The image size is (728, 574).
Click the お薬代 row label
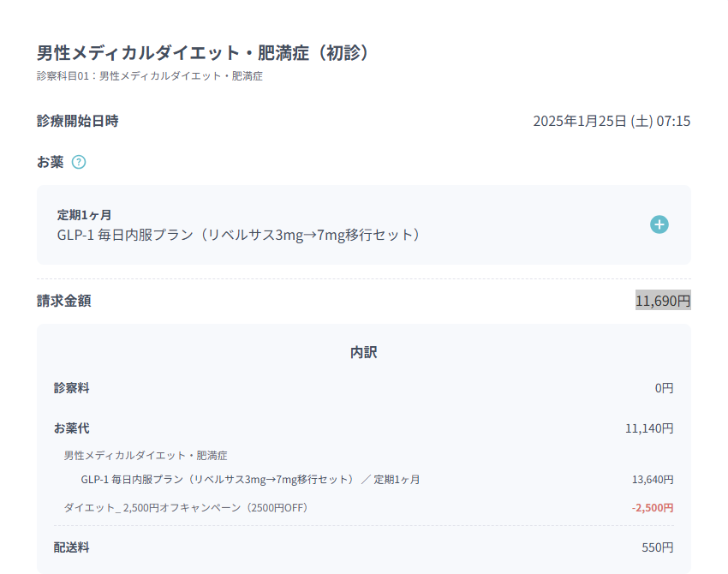(x=71, y=428)
